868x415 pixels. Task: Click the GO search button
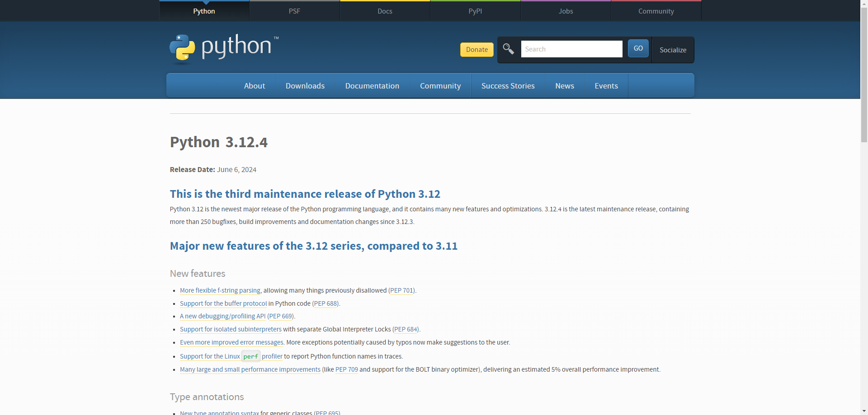638,48
